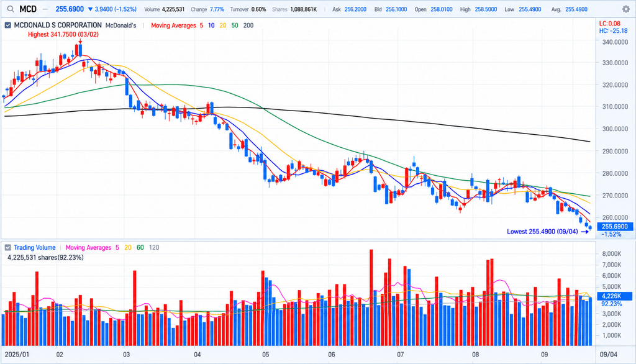This screenshot has width=636, height=364.
Task: Click '4,225,531 shares(92.23%)' volume readout
Action: pos(45,257)
